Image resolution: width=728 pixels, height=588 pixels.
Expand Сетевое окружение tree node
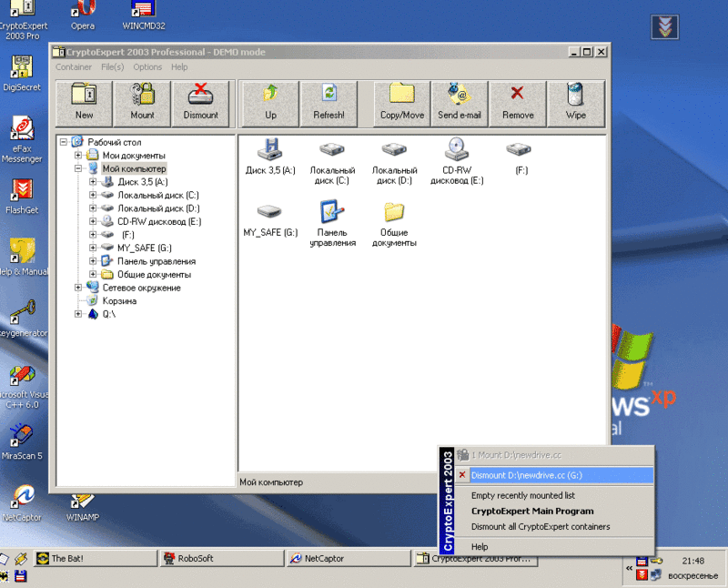(78, 288)
